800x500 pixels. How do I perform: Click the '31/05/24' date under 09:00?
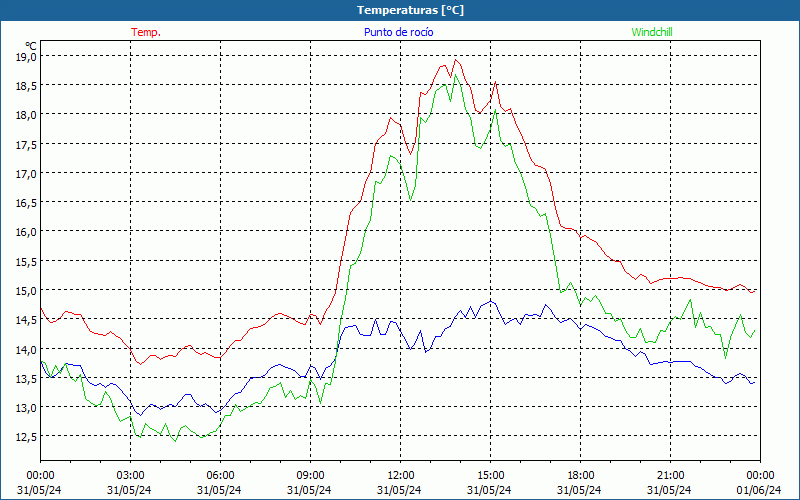point(309,490)
